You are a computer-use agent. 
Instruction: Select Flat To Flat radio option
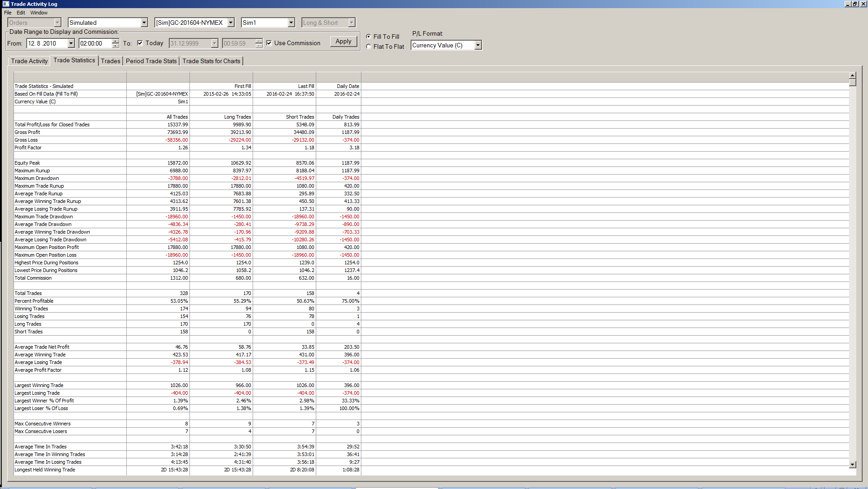click(369, 46)
